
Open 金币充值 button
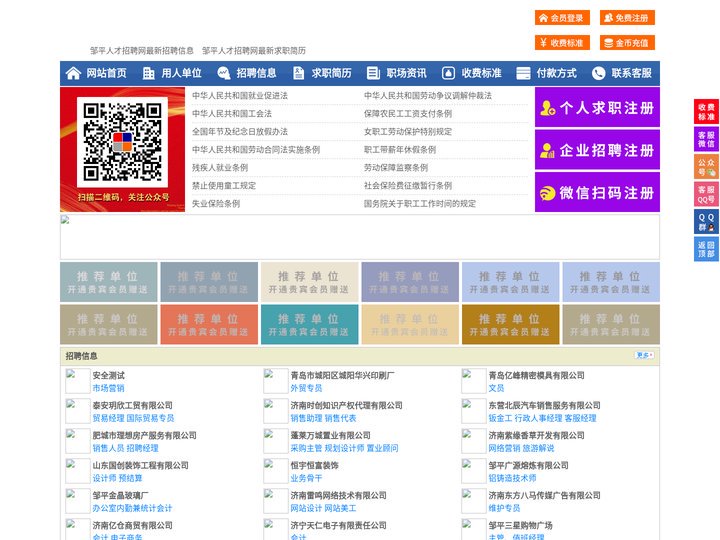point(627,43)
